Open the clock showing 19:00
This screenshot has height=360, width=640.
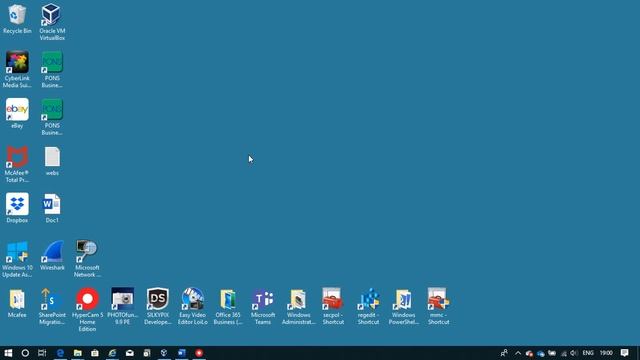(606, 353)
